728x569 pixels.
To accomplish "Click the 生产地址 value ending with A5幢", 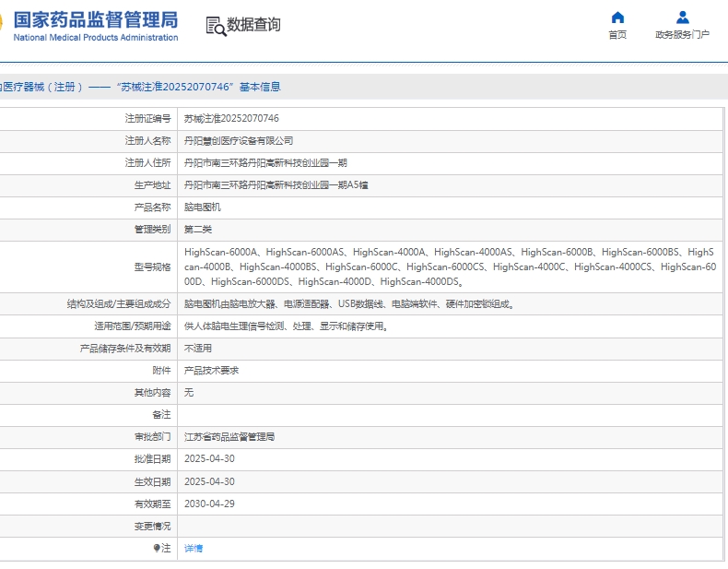I will [276, 185].
